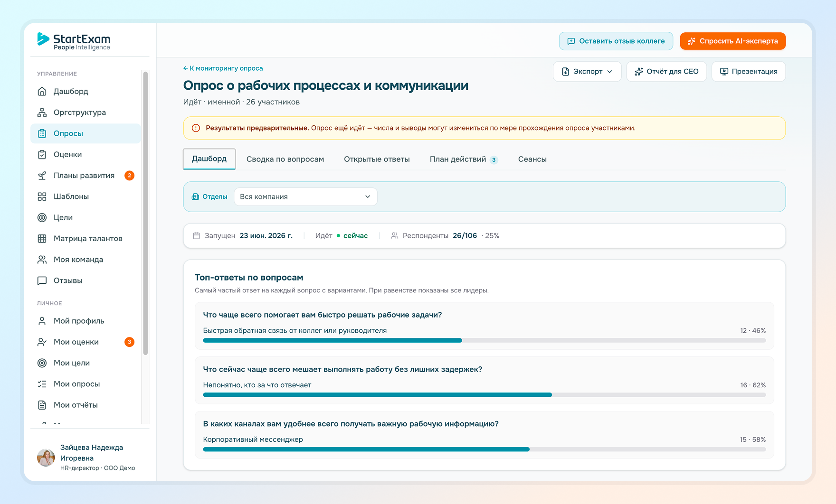
Task: Click the Цели target icon under Управление
Action: pos(42,217)
